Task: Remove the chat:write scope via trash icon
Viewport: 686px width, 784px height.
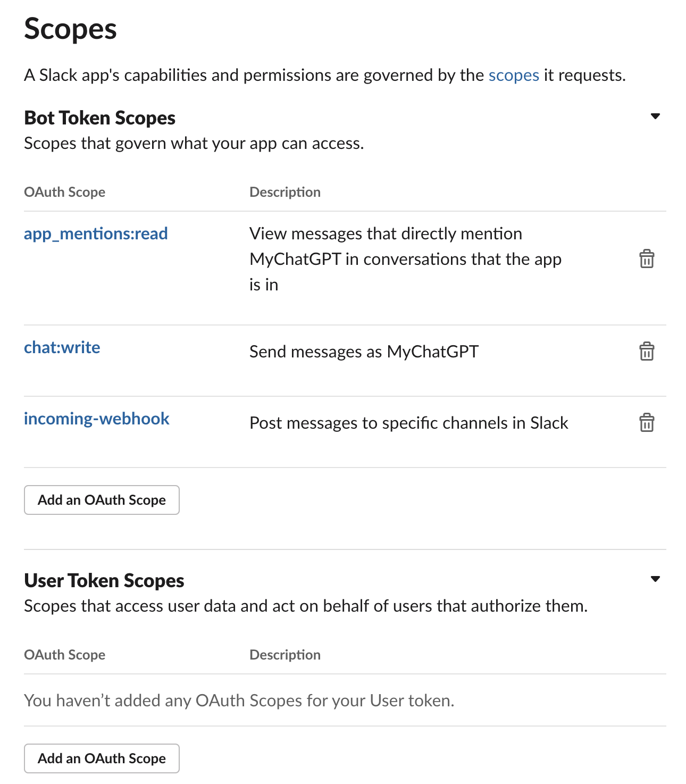Action: [x=647, y=352]
